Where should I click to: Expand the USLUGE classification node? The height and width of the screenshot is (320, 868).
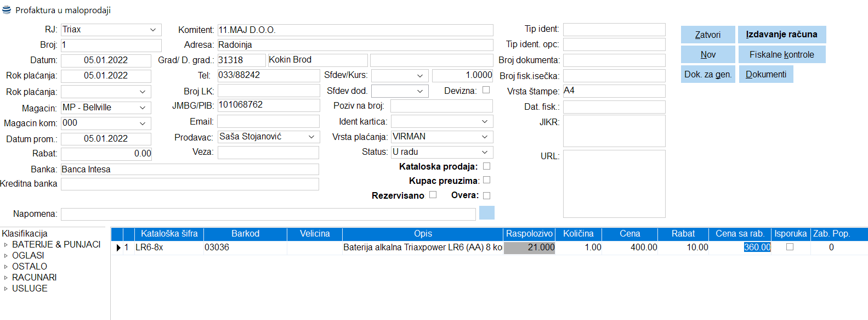tap(6, 289)
